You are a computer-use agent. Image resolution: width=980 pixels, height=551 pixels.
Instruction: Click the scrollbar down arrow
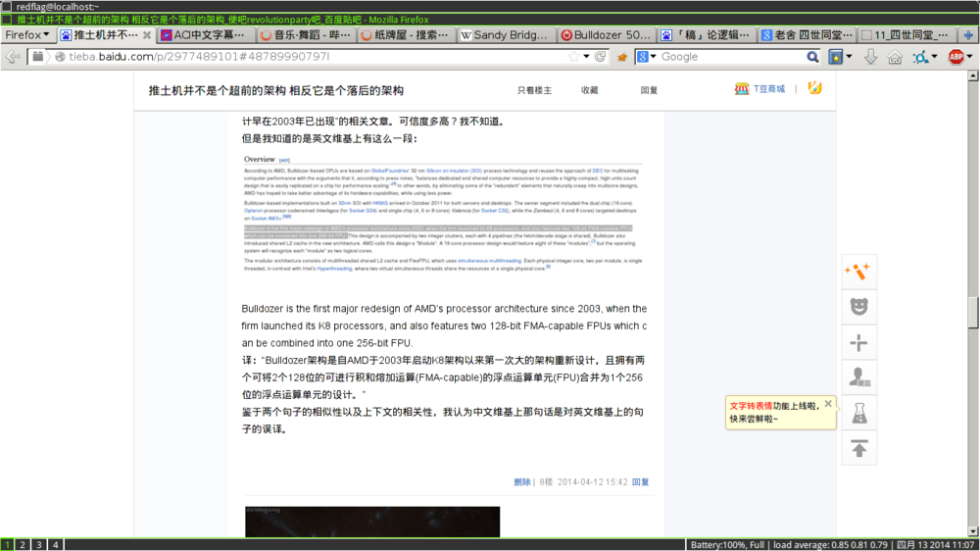click(973, 531)
